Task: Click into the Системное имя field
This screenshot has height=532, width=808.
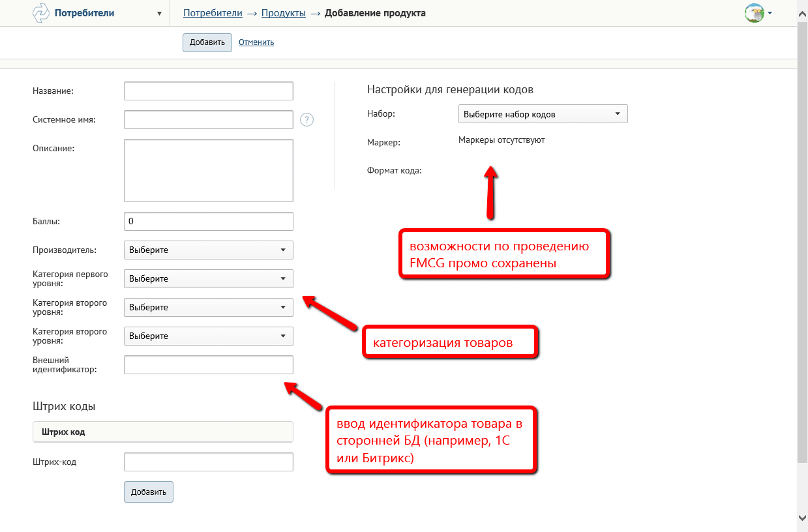Action: [x=208, y=120]
